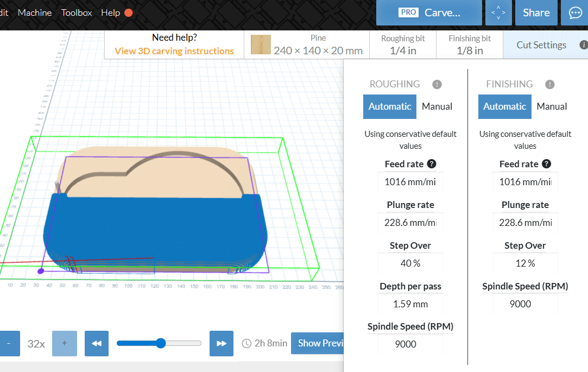This screenshot has width=588, height=372.
Task: Click the four-arrow jog control icon
Action: [498, 12]
